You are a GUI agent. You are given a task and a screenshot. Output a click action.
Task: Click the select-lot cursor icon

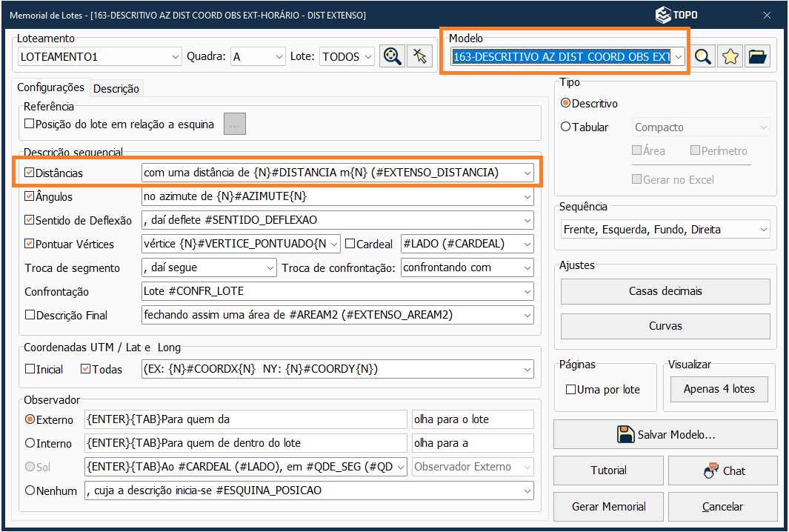click(420, 57)
